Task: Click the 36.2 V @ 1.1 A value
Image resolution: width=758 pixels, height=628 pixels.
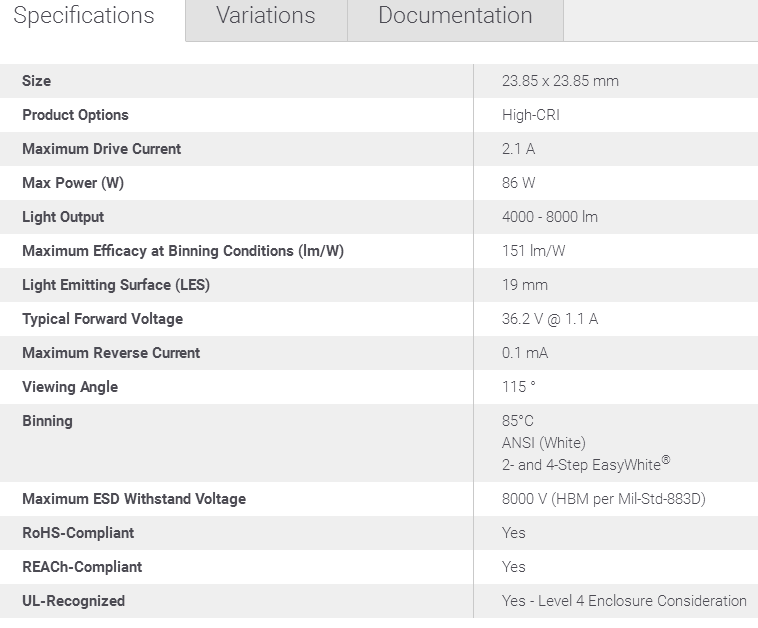Action: pos(550,319)
